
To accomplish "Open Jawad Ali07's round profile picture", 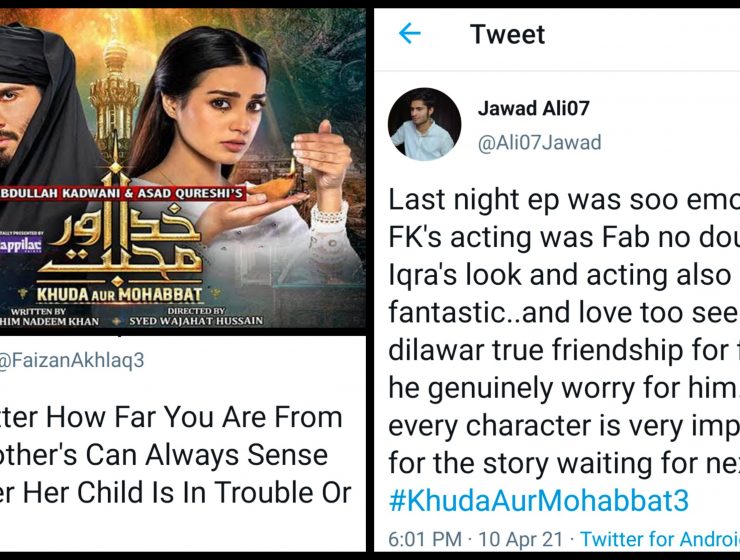I will click(424, 125).
